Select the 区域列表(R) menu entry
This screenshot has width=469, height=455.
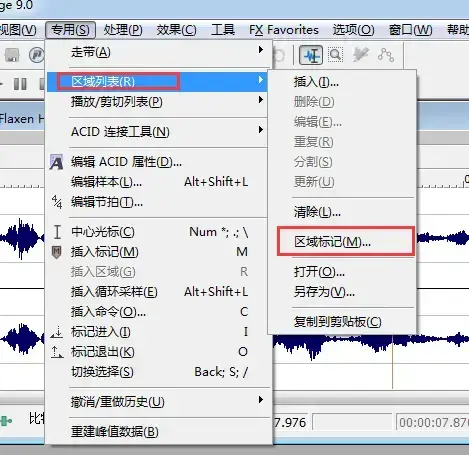coord(157,82)
